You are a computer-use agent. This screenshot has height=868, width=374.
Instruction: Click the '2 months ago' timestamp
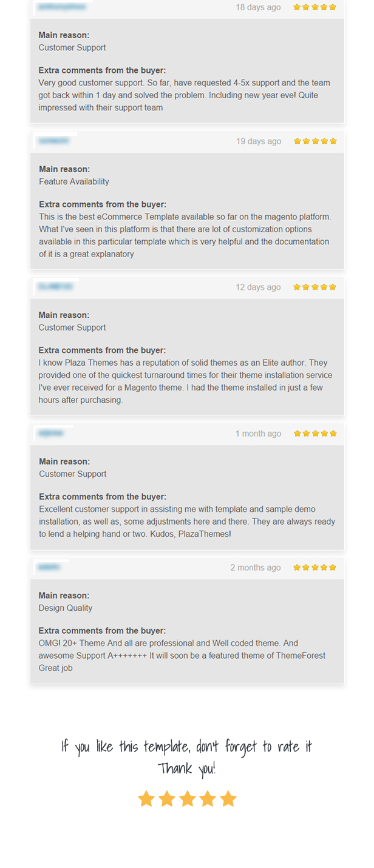[x=256, y=568]
